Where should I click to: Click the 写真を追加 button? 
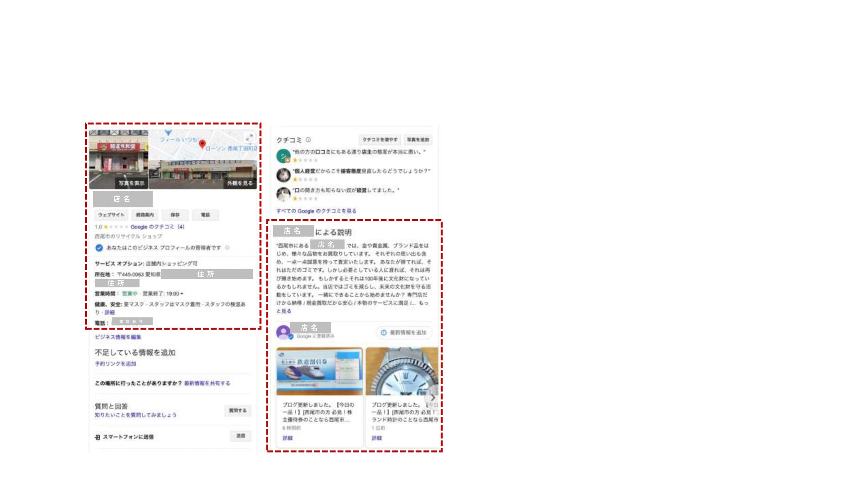tap(418, 140)
